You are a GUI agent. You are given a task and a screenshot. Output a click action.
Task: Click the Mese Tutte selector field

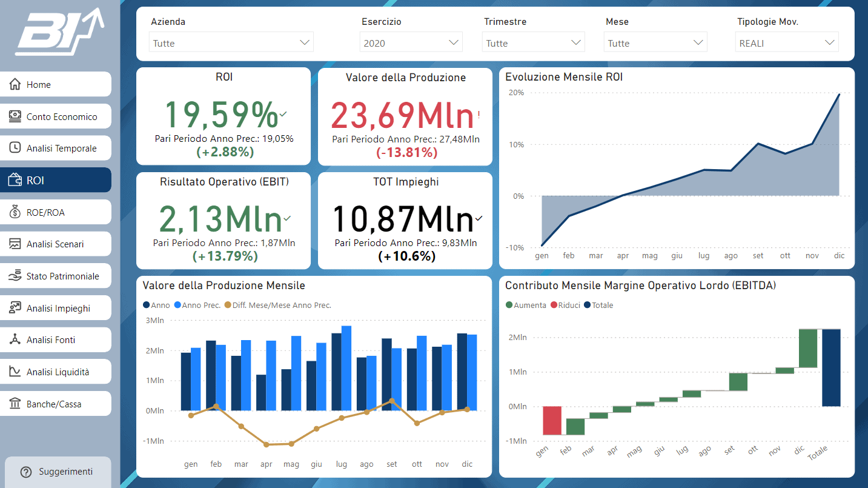pyautogui.click(x=655, y=42)
